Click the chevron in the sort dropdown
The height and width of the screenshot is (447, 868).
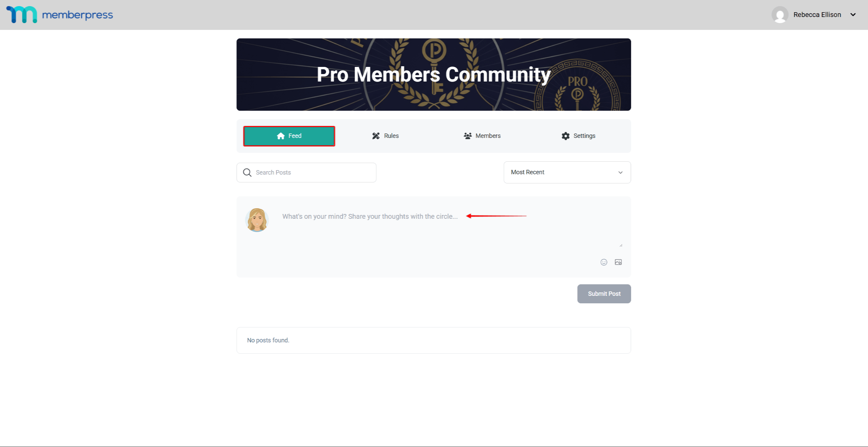coord(620,173)
